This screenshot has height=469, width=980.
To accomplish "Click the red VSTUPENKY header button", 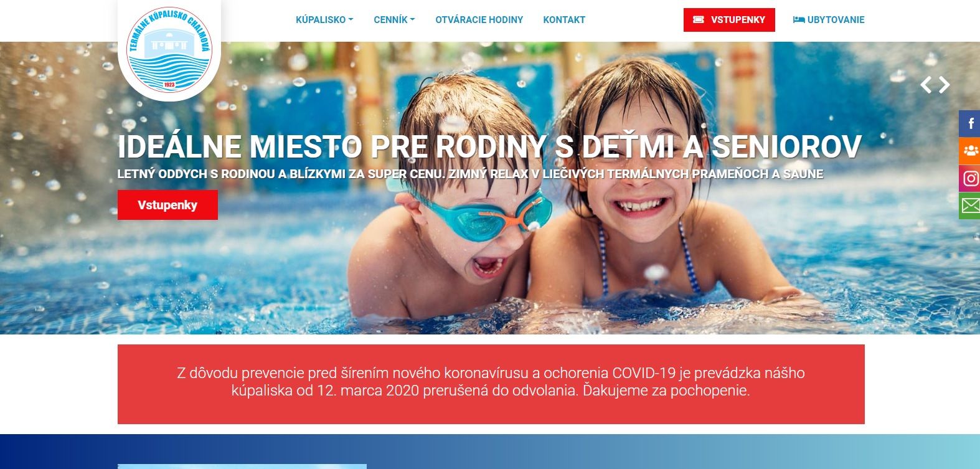I will (729, 20).
